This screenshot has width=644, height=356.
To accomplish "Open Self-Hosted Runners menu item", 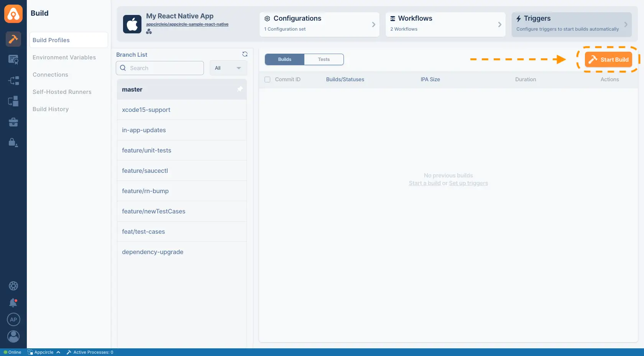I will click(x=62, y=92).
